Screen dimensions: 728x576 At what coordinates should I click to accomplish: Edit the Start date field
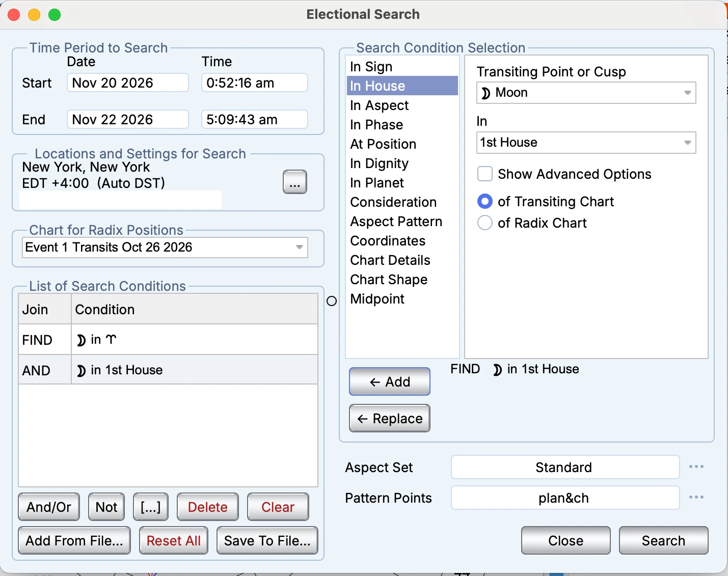click(x=128, y=83)
